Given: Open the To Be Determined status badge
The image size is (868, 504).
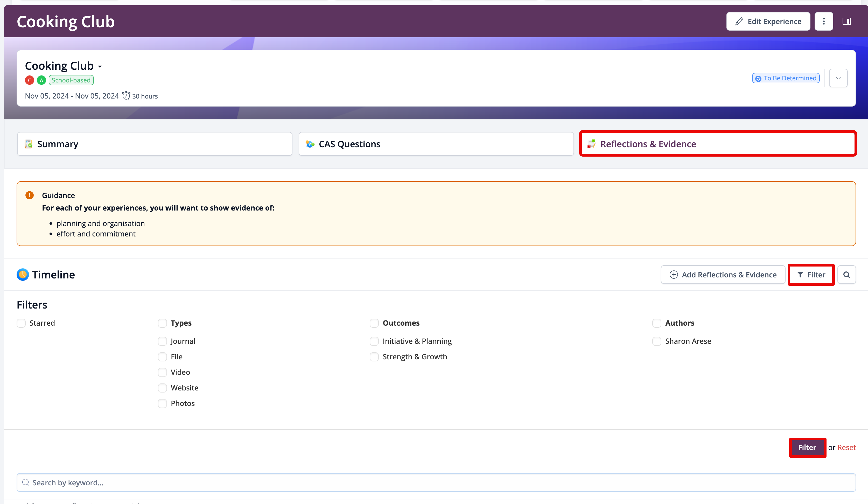Looking at the screenshot, I should click(786, 78).
